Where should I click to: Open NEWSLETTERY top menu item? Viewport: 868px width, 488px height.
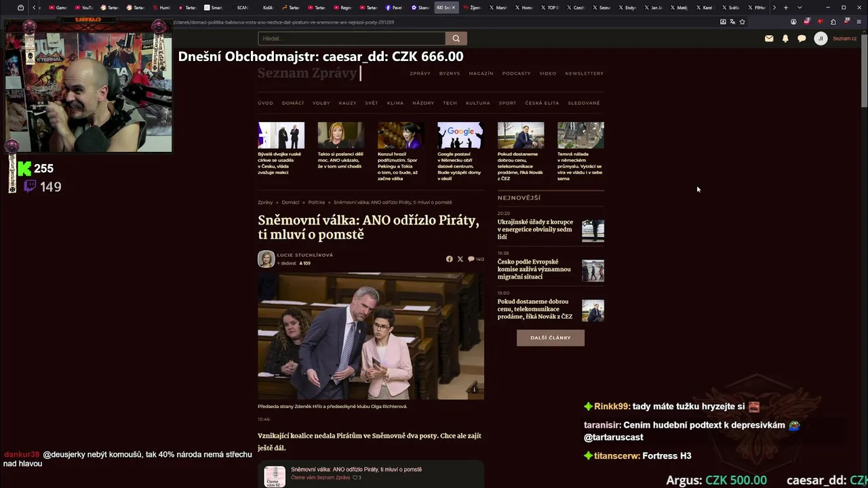pyautogui.click(x=584, y=73)
